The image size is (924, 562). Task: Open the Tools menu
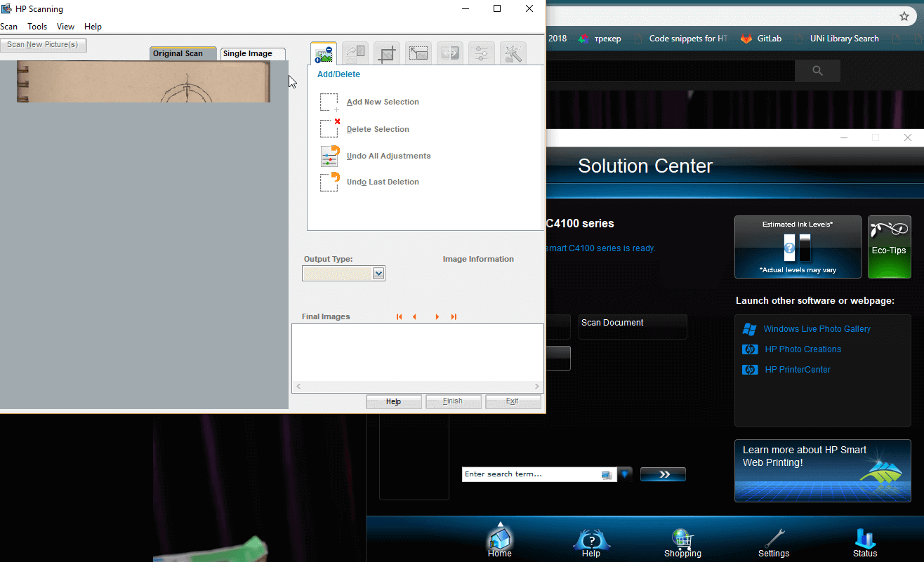pos(37,27)
